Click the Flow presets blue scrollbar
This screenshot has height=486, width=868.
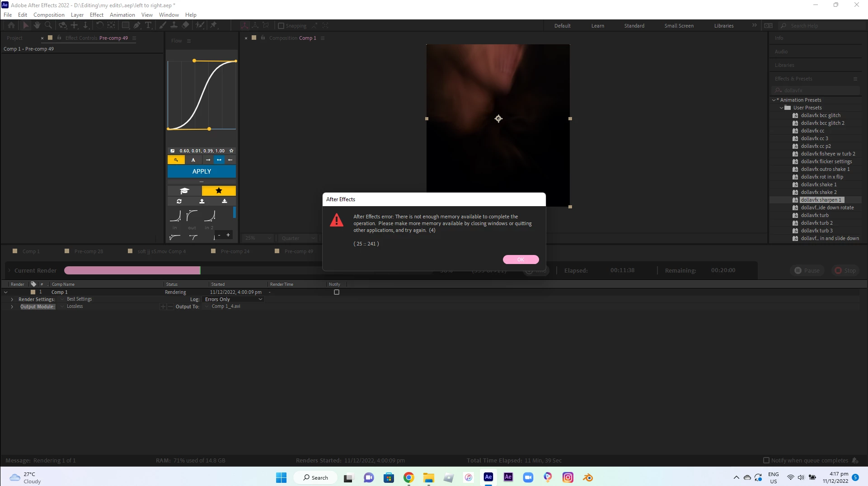tap(234, 212)
